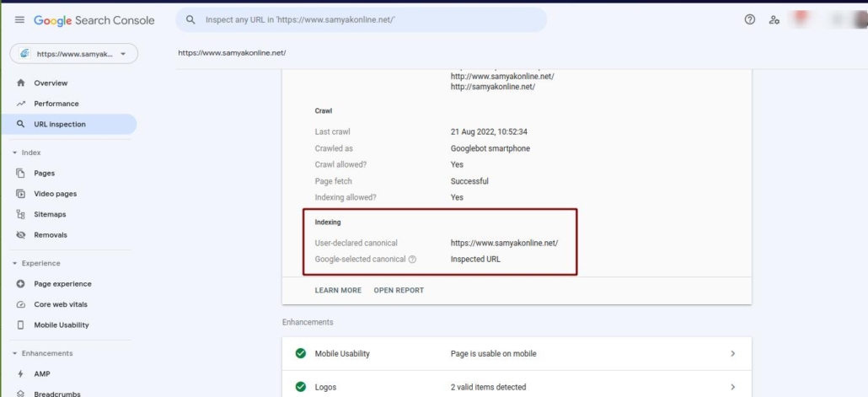Click the green check next to Mobile Usability
This screenshot has width=868, height=397.
coord(301,353)
